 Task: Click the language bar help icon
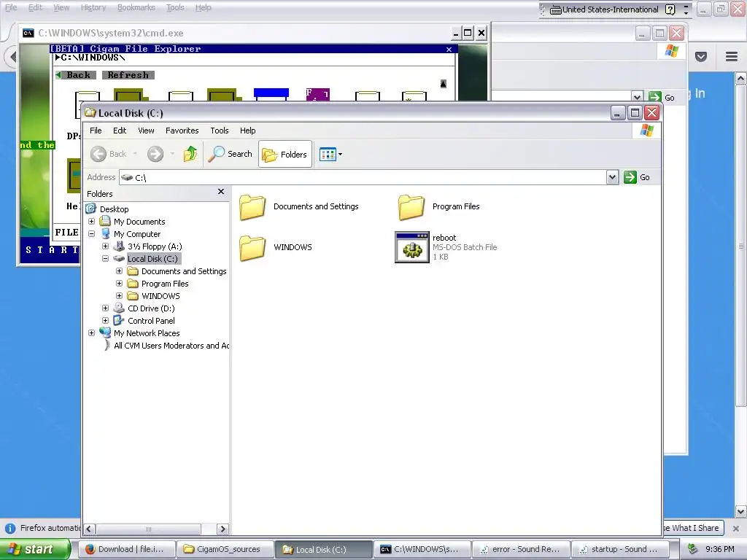point(670,9)
